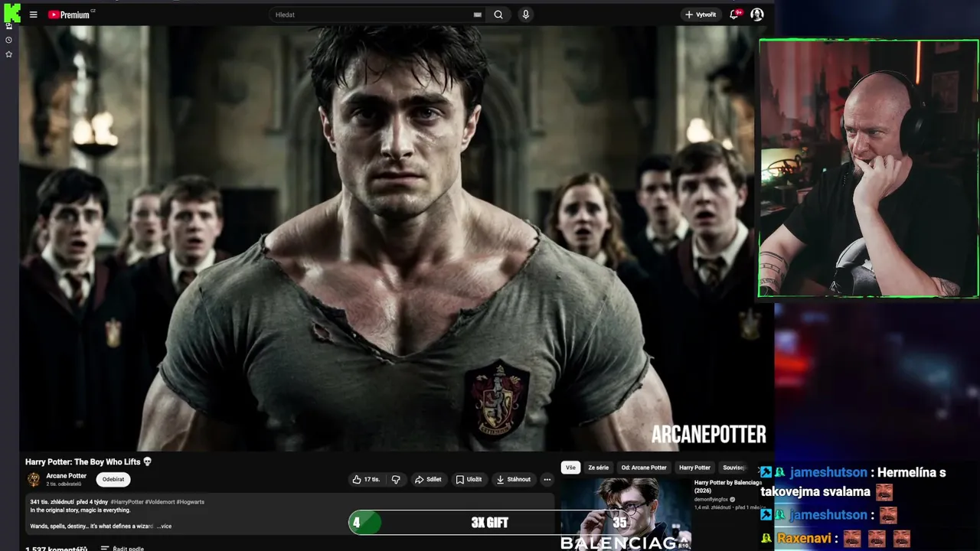Open Arcane Potter channel avatar
980x551 pixels.
tap(34, 479)
